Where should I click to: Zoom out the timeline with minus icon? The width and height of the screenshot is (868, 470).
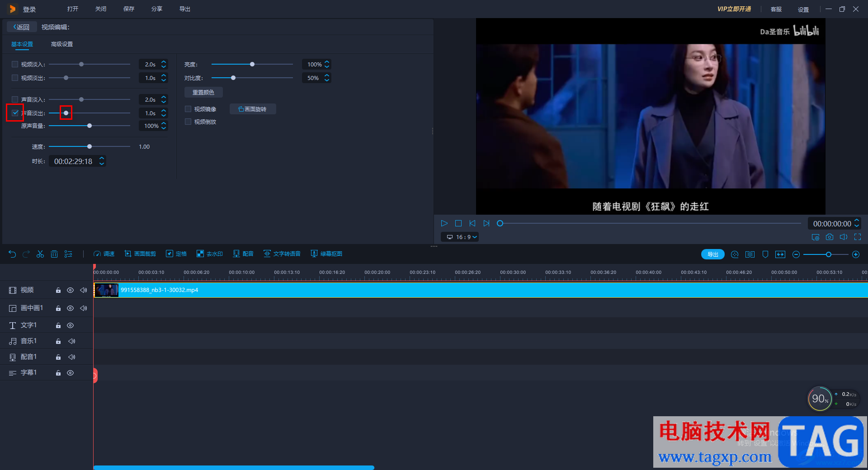[796, 254]
